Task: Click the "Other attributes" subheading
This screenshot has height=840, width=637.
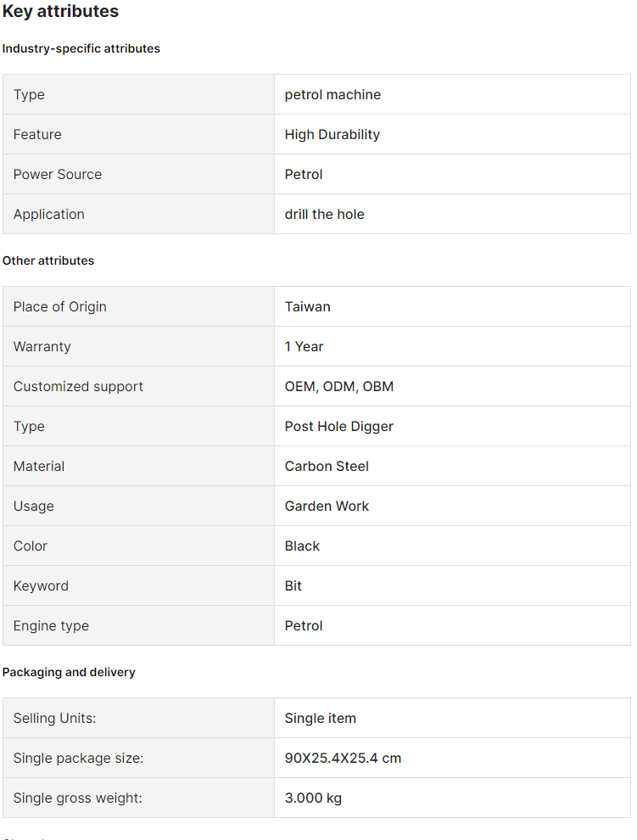Action: 48,260
